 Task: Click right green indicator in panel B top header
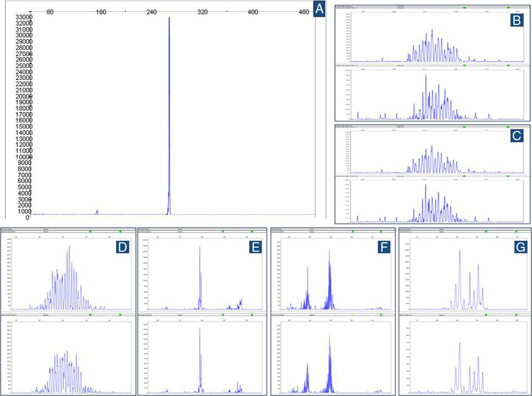coord(508,7)
